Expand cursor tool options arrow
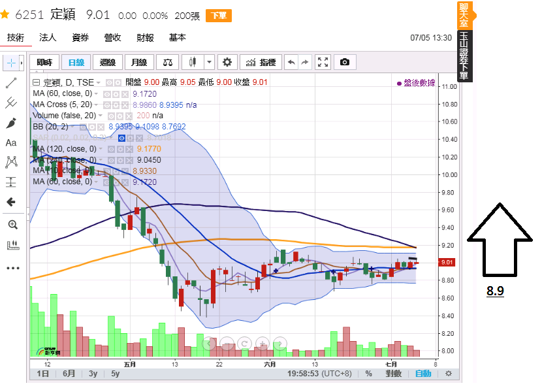This screenshot has width=542, height=392. (x=22, y=63)
